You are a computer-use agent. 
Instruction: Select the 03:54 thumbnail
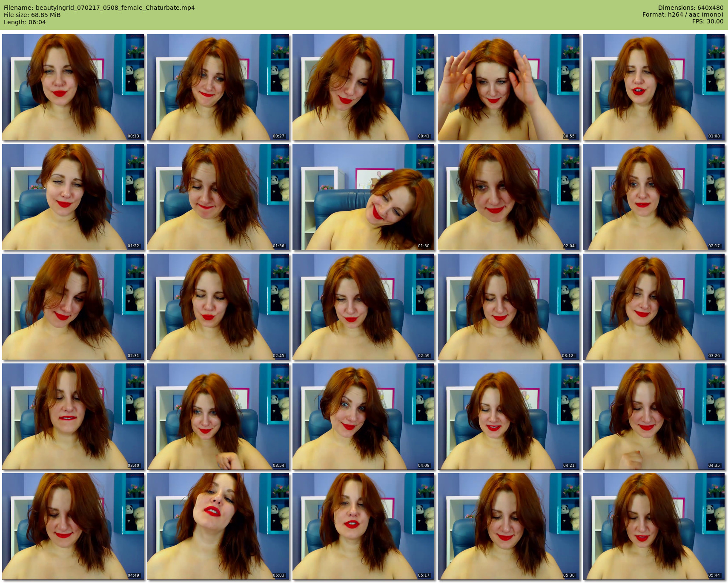[x=218, y=417]
